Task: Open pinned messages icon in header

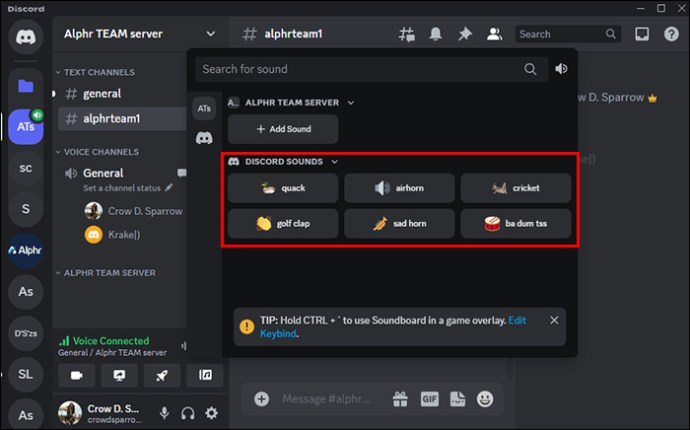Action: click(465, 34)
